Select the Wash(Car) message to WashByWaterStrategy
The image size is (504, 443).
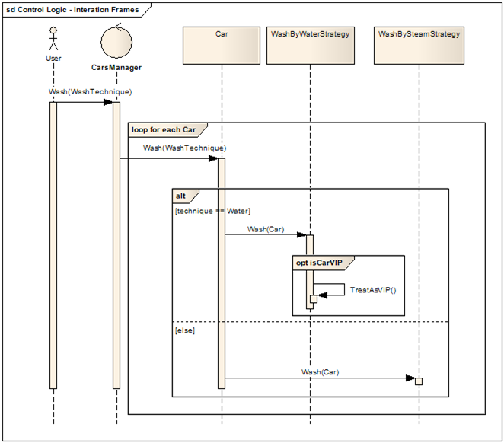pyautogui.click(x=266, y=229)
